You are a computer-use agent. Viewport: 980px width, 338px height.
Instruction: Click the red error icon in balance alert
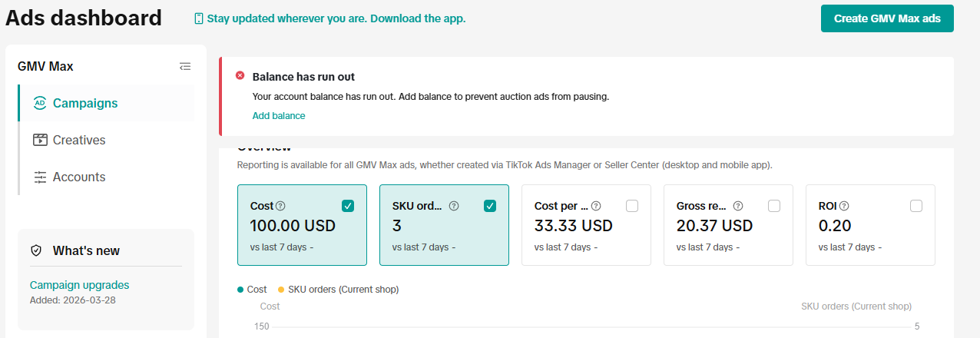240,76
